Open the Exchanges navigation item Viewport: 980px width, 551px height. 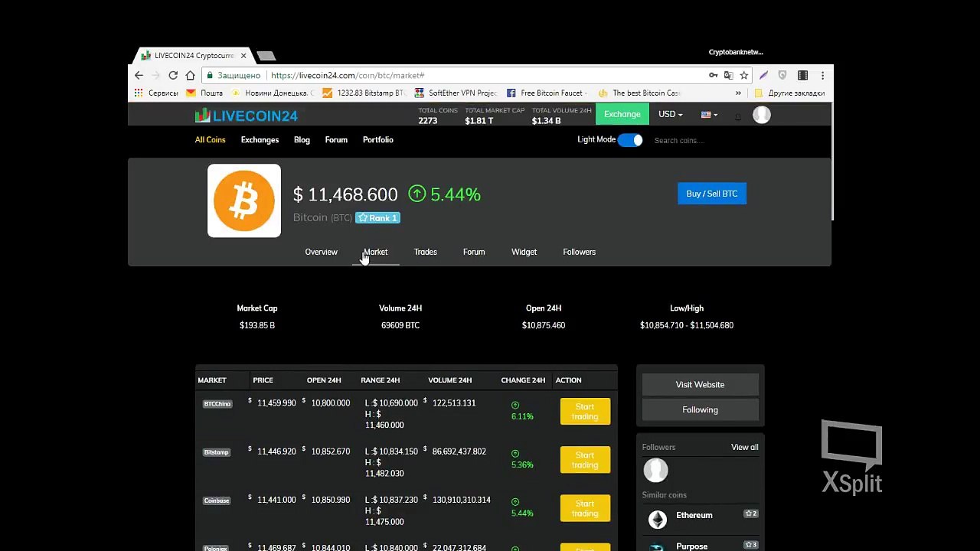(260, 140)
